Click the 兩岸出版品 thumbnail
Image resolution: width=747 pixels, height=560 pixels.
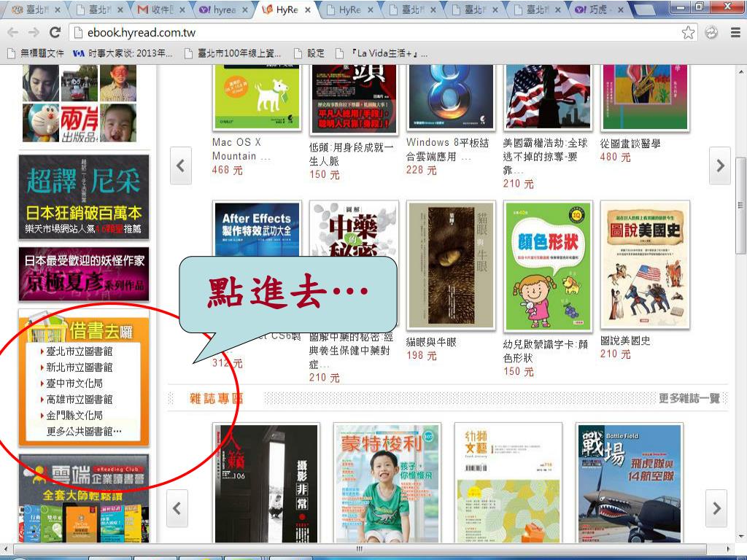pos(80,122)
